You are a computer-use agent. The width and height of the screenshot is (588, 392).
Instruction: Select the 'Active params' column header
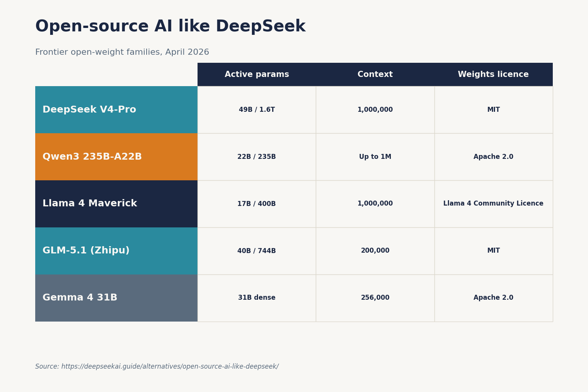click(x=257, y=75)
